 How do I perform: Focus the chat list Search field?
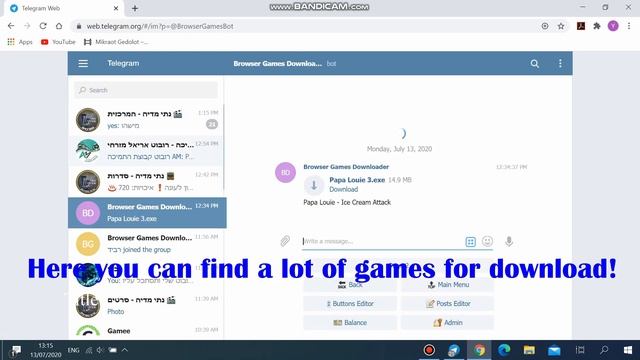[x=146, y=90]
